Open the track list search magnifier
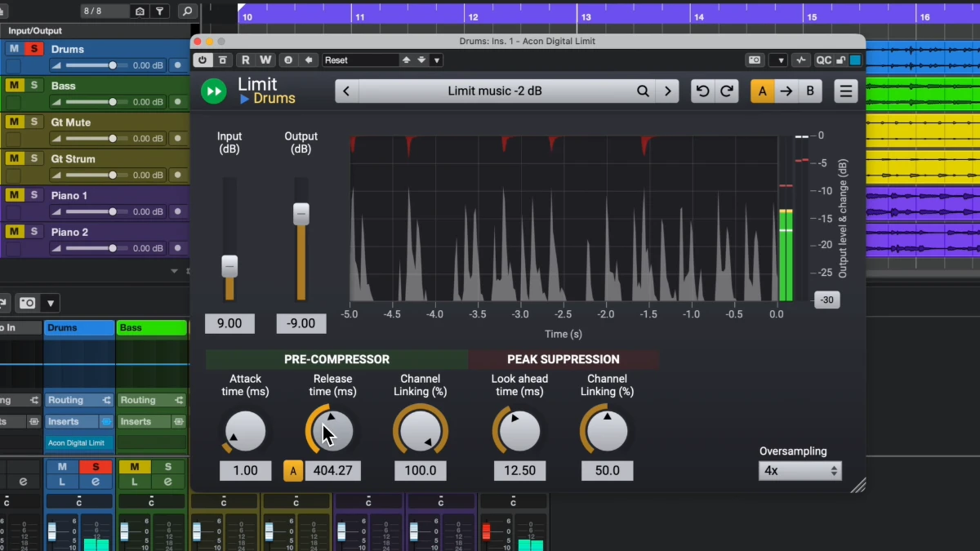The width and height of the screenshot is (980, 551). 188,11
